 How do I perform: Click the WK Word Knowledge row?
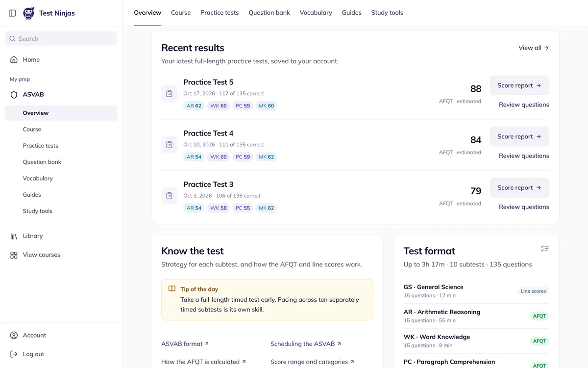tap(476, 341)
